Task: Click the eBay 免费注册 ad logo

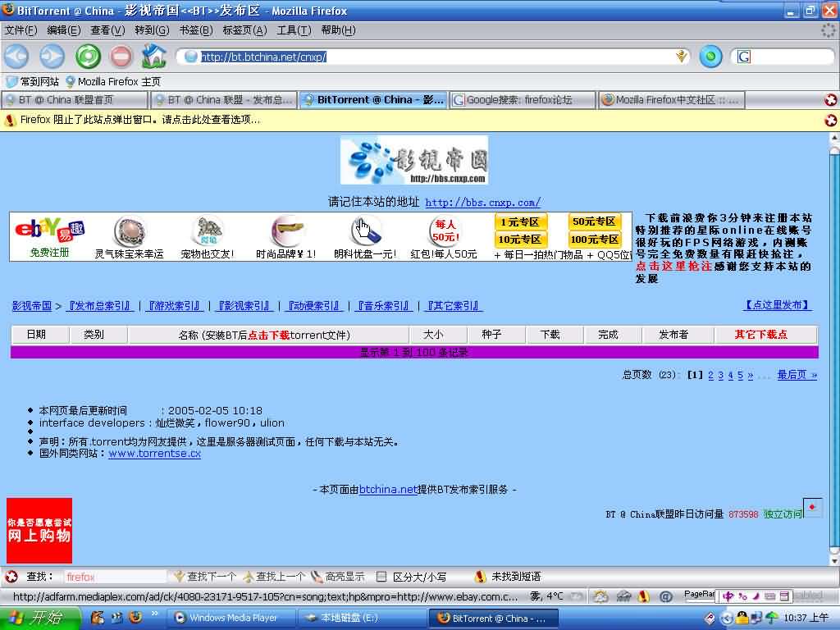Action: pos(50,236)
